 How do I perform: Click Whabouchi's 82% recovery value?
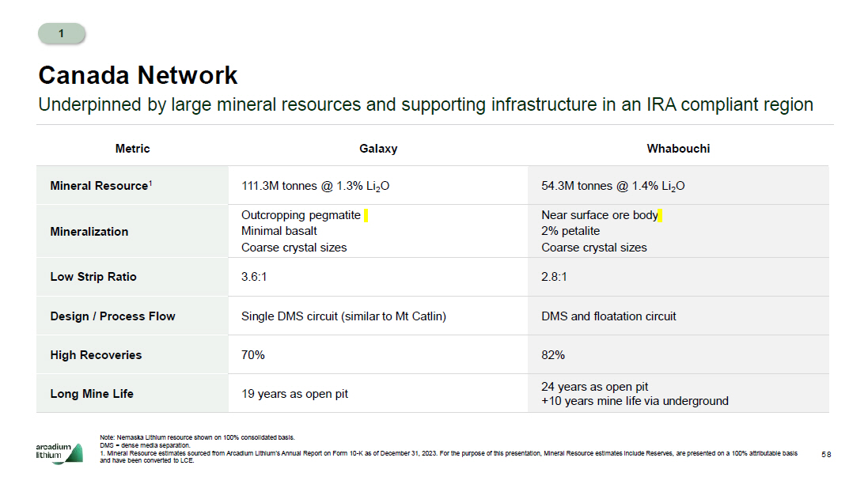553,355
